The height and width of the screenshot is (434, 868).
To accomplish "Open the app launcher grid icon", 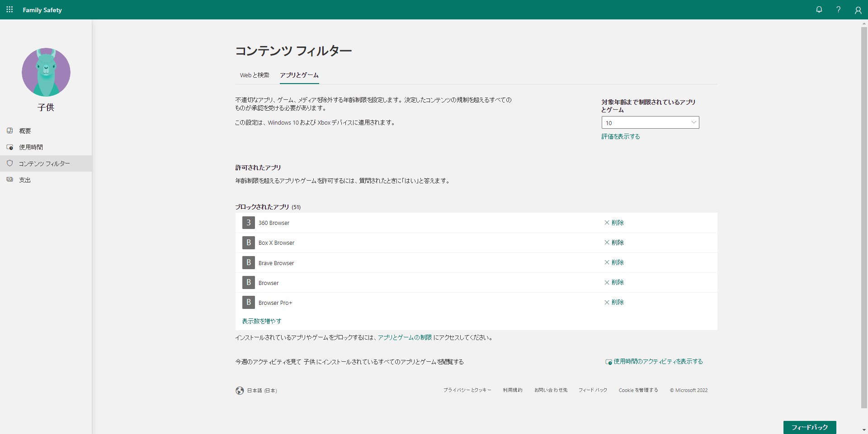I will coord(9,9).
